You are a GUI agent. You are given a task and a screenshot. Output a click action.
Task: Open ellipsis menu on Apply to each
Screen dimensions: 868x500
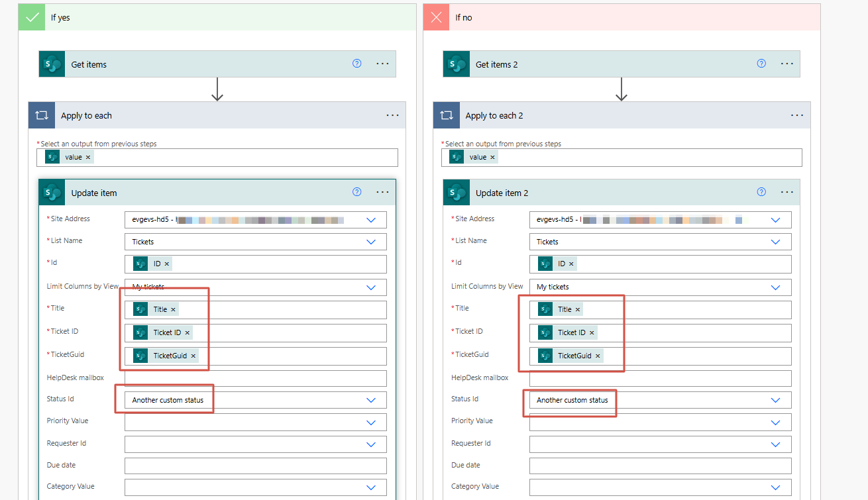coord(392,115)
